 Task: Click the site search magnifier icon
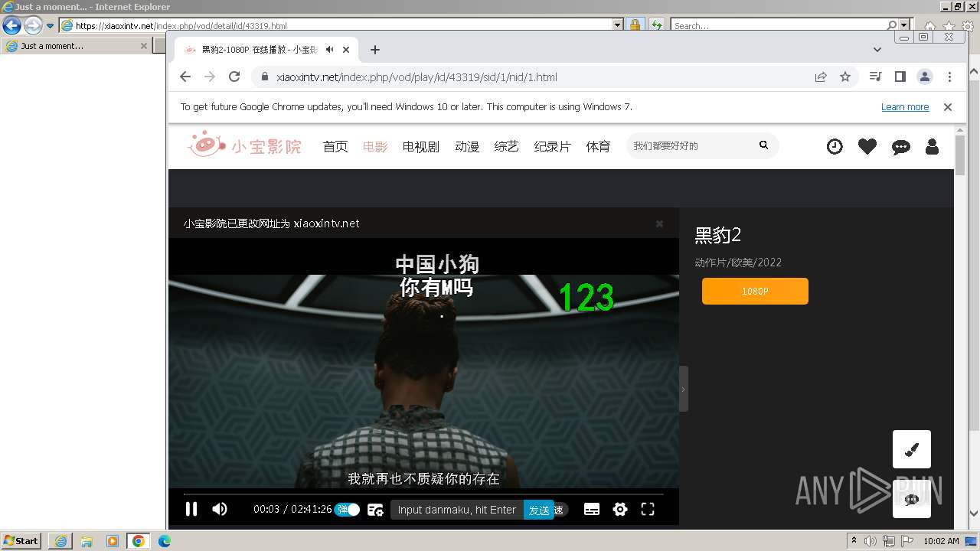pos(763,145)
